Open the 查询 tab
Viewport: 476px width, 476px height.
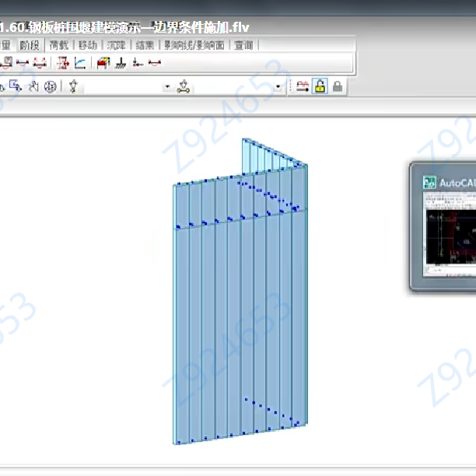(243, 45)
